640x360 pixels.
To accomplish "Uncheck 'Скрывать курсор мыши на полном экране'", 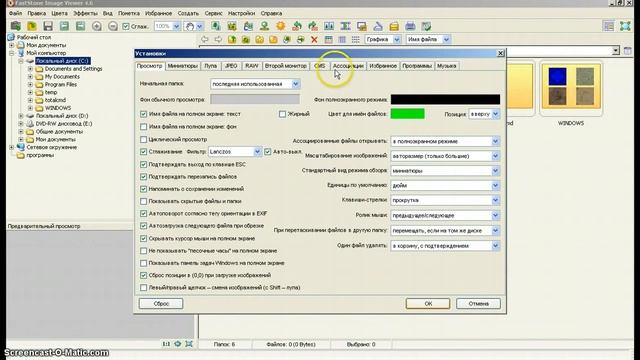I will (x=143, y=238).
